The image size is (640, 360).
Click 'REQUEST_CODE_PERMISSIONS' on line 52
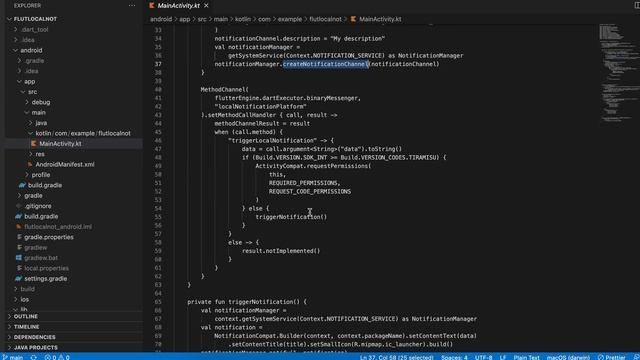pyautogui.click(x=310, y=191)
